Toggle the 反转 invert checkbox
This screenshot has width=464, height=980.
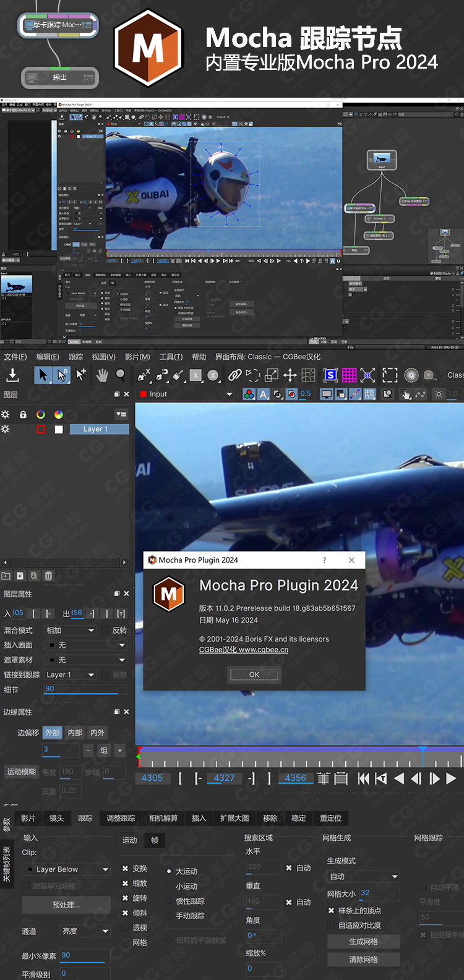[x=105, y=630]
